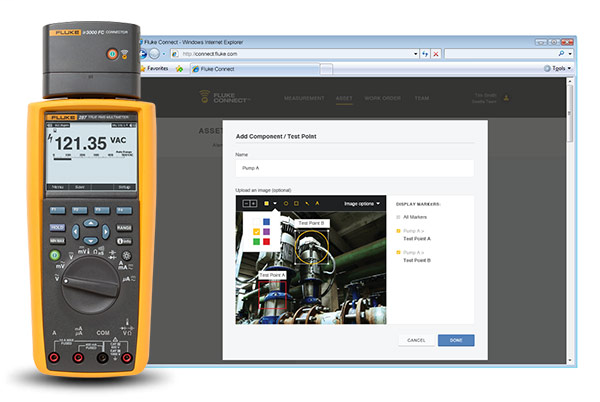600x402 pixels.
Task: Expand the Image options dropdown
Action: 362,203
